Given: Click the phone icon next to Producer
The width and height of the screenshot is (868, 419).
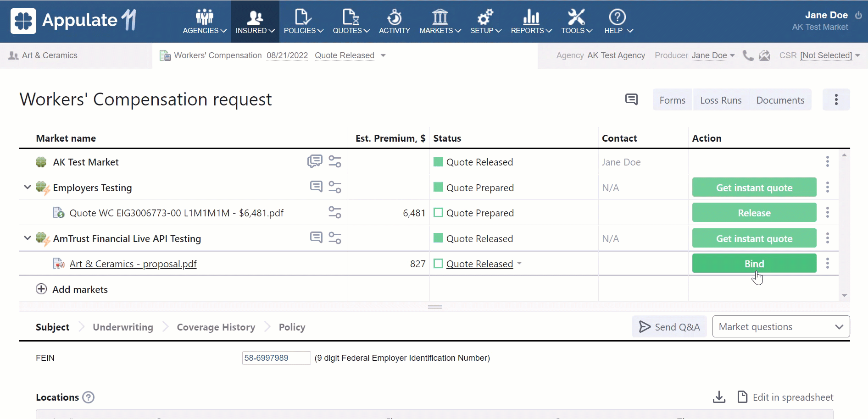Looking at the screenshot, I should pos(748,55).
